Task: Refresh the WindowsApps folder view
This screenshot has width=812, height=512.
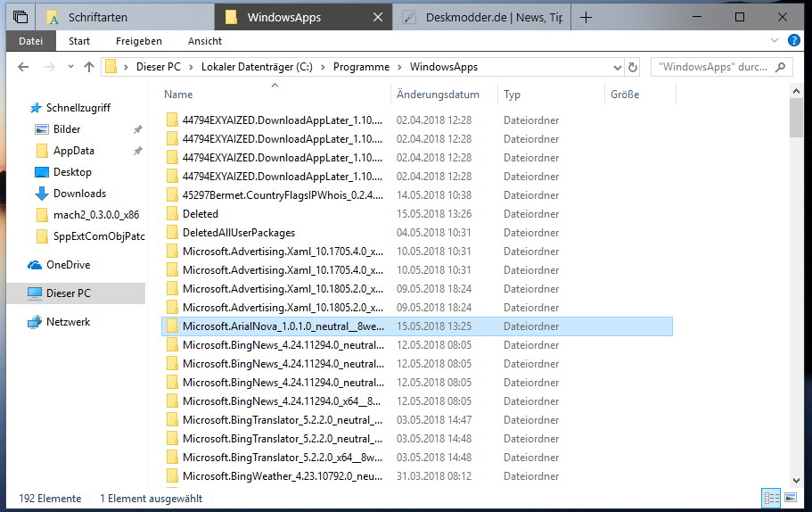Action: [632, 68]
